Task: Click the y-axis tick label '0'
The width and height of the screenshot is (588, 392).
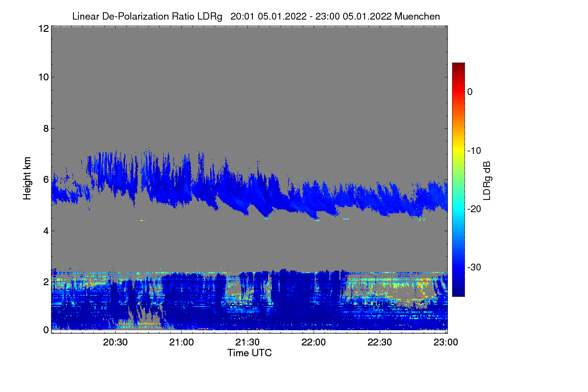Action: click(x=46, y=330)
